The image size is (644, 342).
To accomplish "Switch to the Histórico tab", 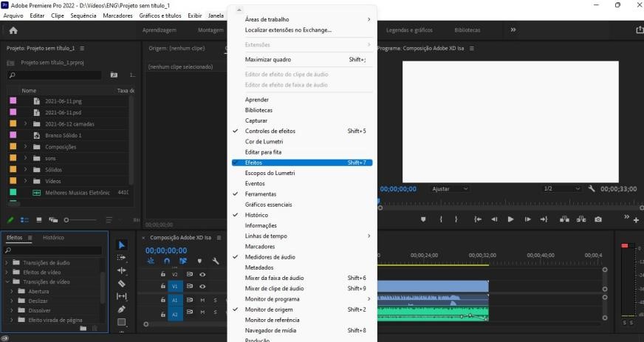I will tap(53, 238).
